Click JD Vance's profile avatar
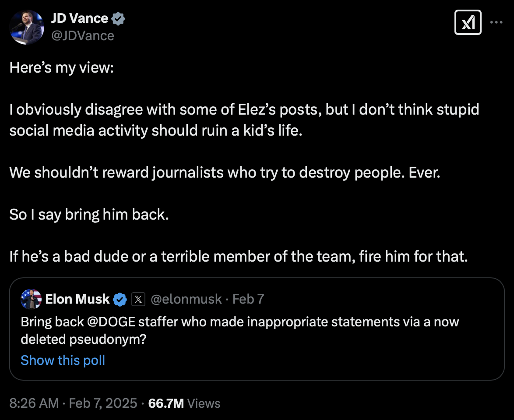 click(27, 27)
